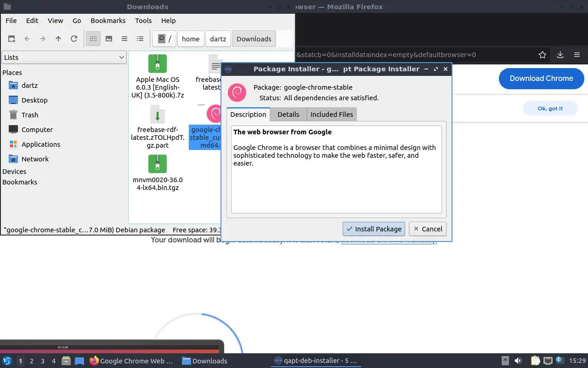Switch to icon view mode
588x368 pixels.
pyautogui.click(x=93, y=39)
